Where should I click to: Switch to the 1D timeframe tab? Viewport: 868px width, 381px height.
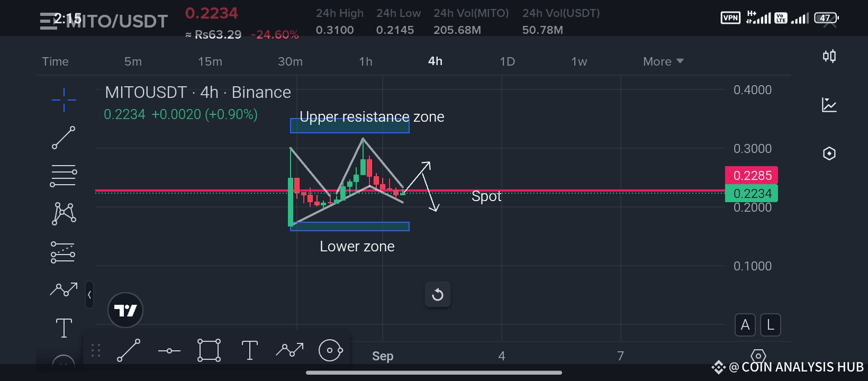click(507, 61)
